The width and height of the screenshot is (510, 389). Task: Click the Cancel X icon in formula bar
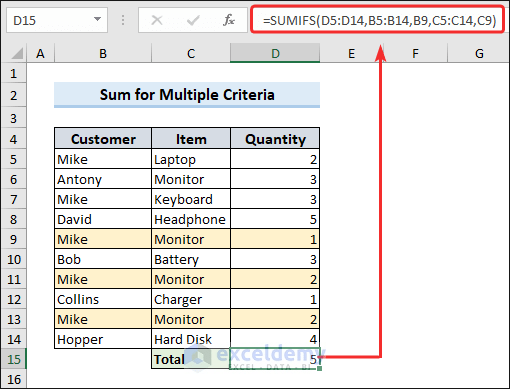(x=157, y=20)
